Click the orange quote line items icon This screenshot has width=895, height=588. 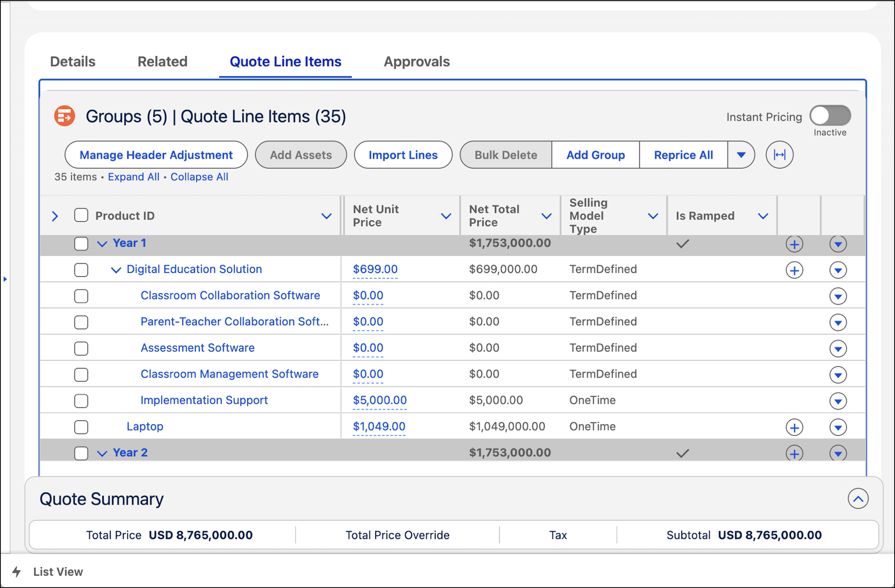point(65,116)
